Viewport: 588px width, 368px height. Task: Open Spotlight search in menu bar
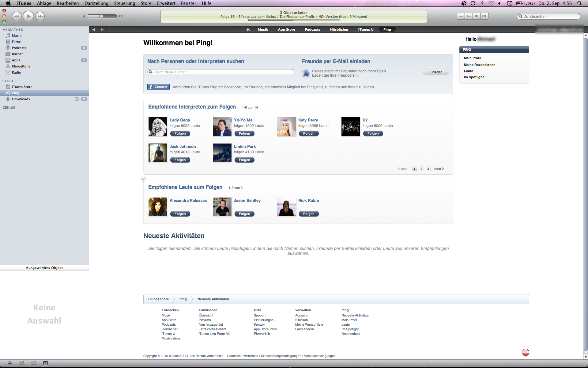tap(579, 3)
